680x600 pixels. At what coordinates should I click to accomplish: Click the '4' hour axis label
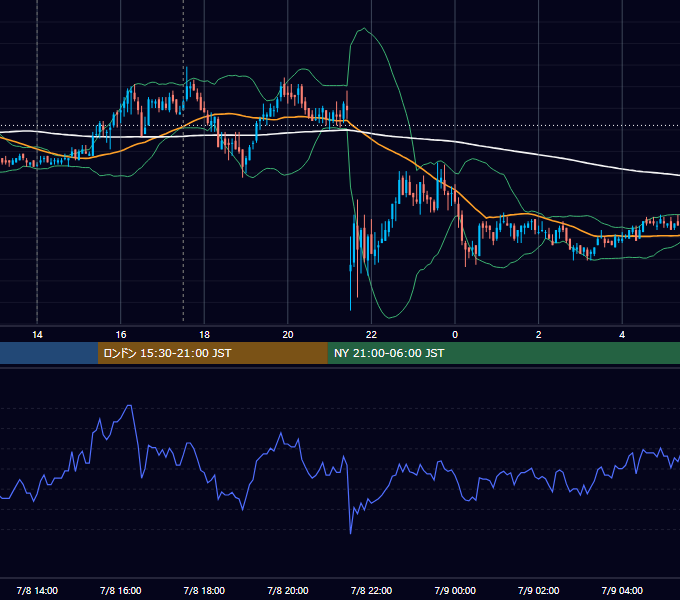click(x=622, y=335)
